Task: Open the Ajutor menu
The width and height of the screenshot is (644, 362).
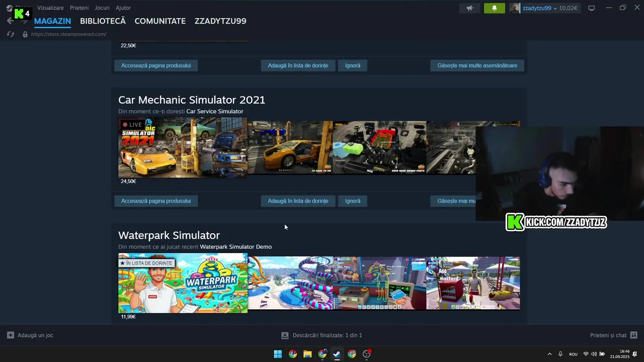Action: [x=123, y=8]
